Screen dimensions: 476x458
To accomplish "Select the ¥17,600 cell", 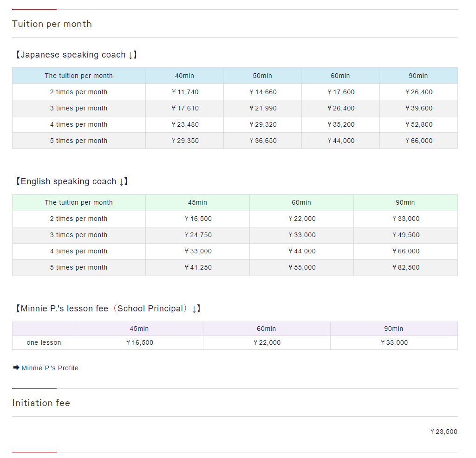I will tap(340, 92).
